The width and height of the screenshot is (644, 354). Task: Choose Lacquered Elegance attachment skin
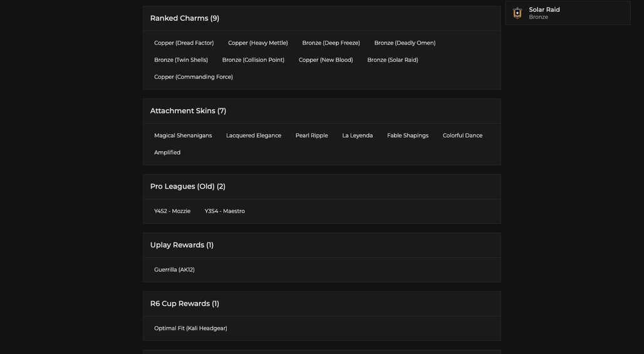[254, 135]
